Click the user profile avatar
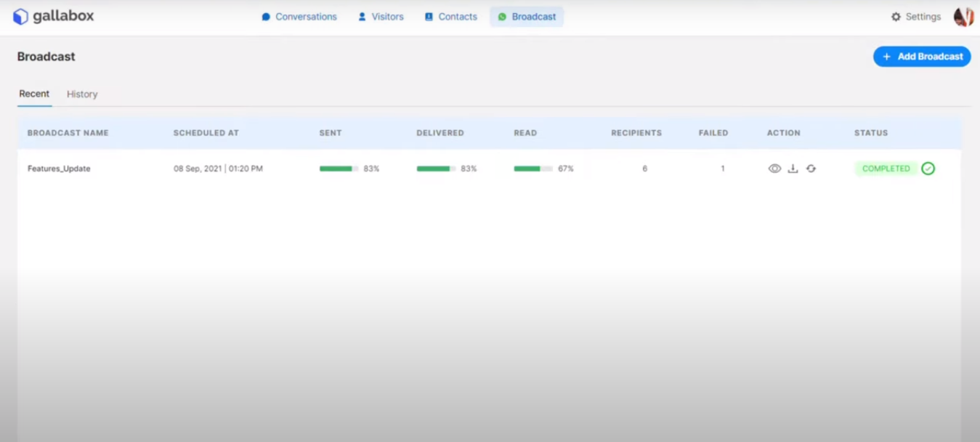980x442 pixels. 963,17
